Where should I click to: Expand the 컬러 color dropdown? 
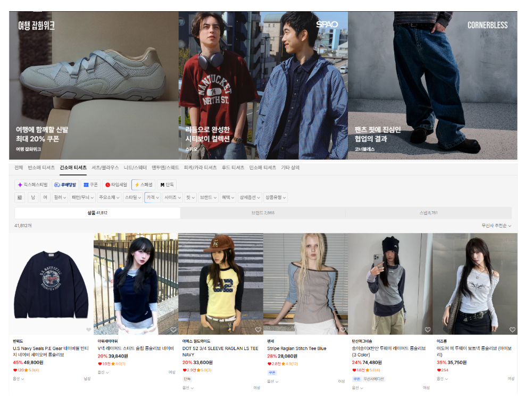(x=60, y=197)
